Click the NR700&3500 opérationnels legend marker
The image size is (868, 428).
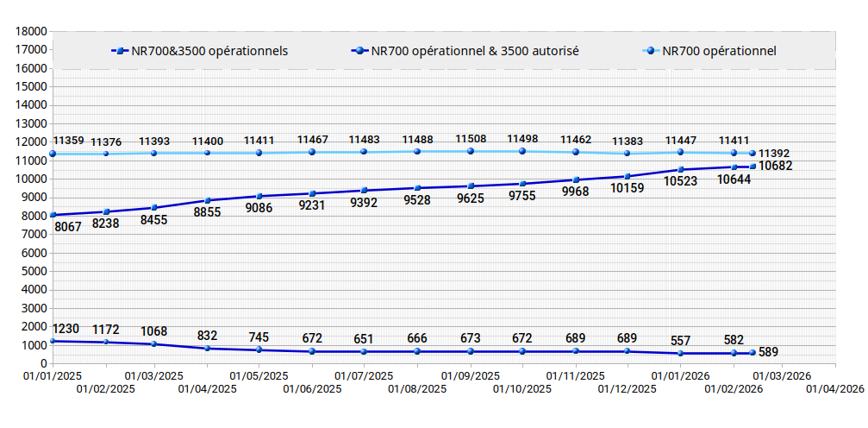[x=121, y=51]
